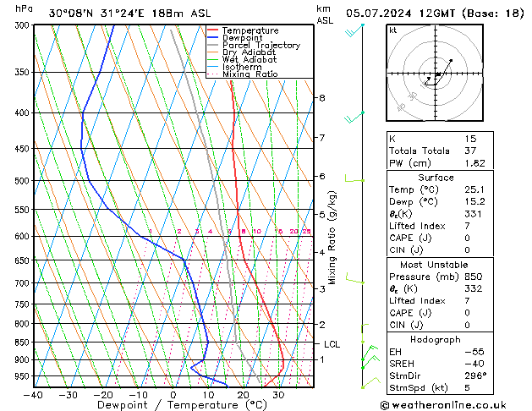The width and height of the screenshot is (532, 411).
Task: Select the CAPE value in Surface table
Action: coord(467,238)
